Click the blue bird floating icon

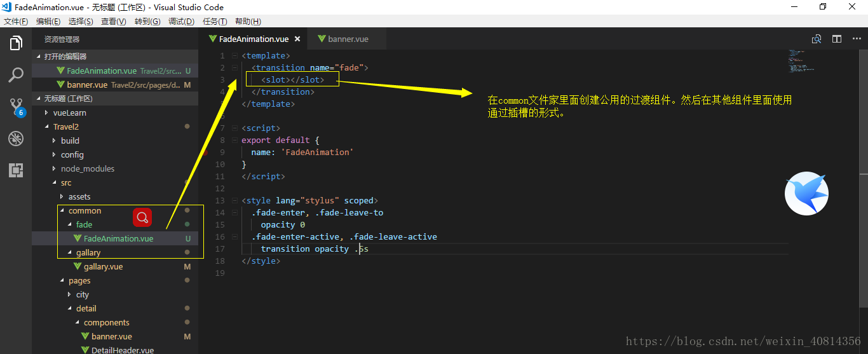pos(806,193)
